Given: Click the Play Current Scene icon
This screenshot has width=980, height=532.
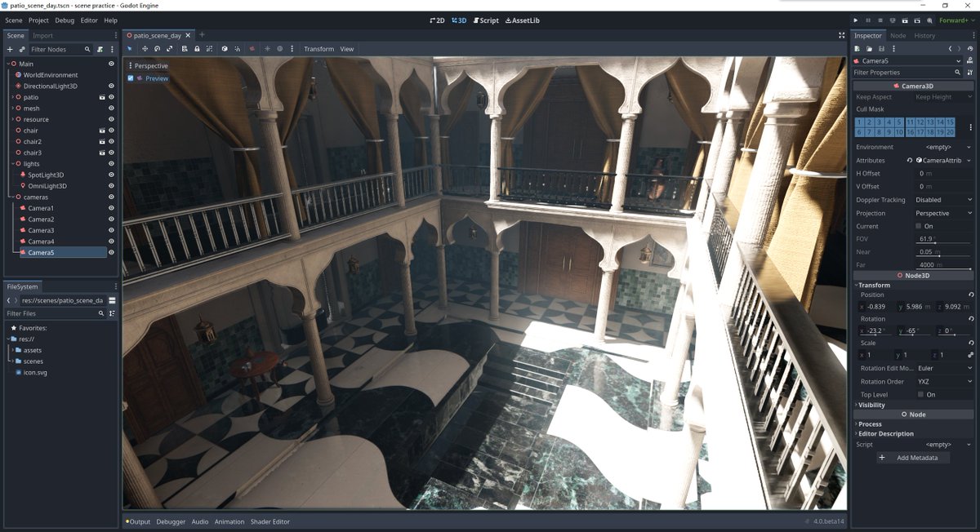Looking at the screenshot, I should point(905,20).
